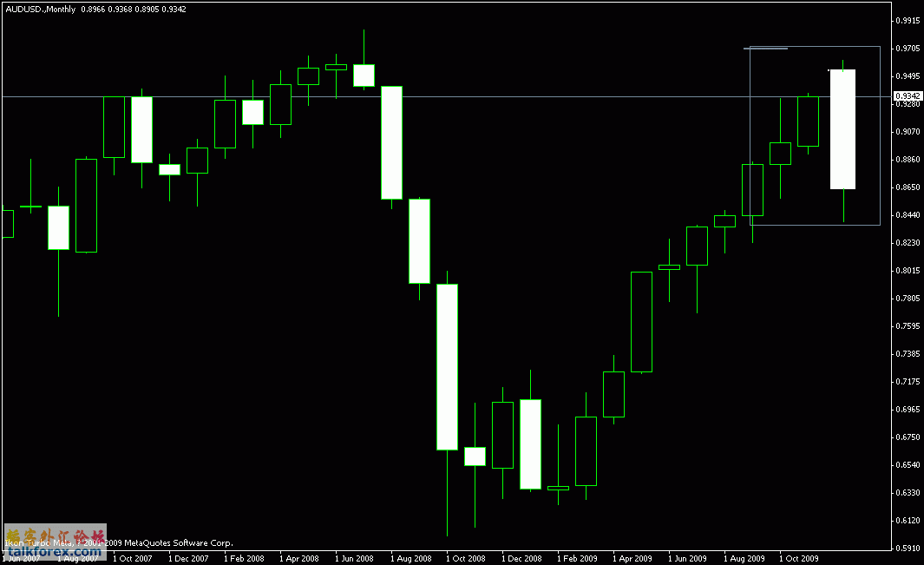Screen dimensions: 924x565
Task: Select the 1 Jun 2008 date label
Action: [355, 559]
